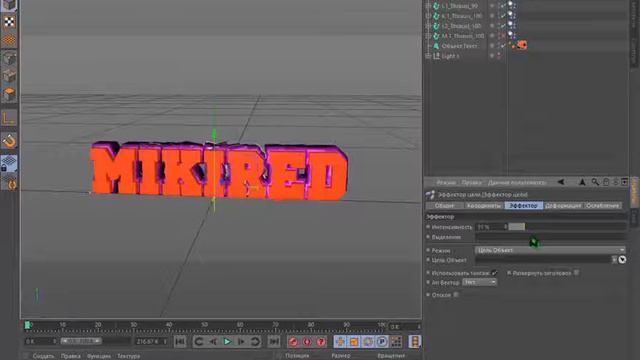Click the back arrow in attributes panel
The image size is (640, 360).
pos(561,182)
